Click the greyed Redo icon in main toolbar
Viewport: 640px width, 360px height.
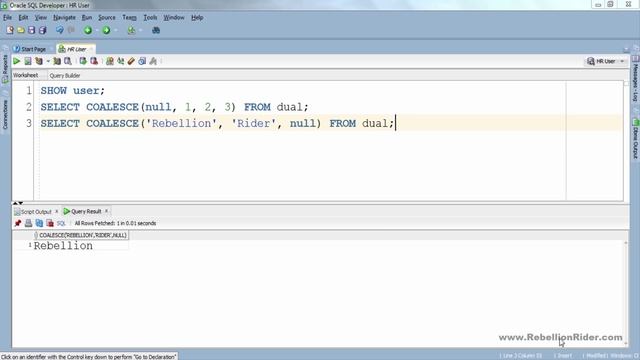71,30
